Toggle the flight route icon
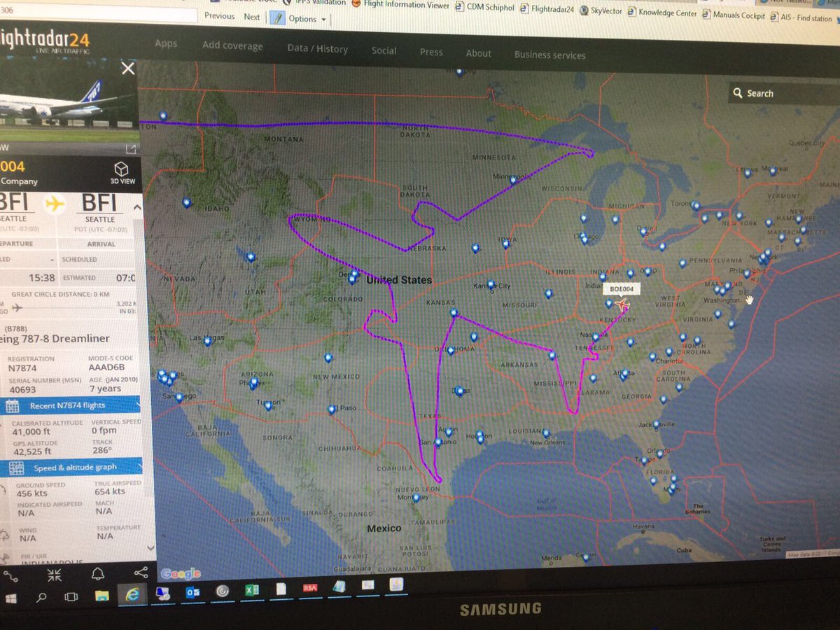840x630 pixels. pyautogui.click(x=11, y=575)
